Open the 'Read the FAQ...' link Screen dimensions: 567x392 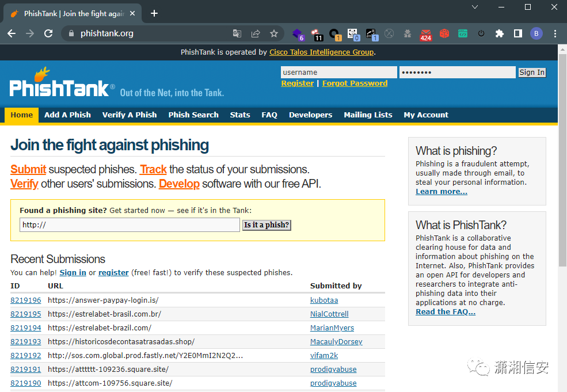tap(446, 312)
